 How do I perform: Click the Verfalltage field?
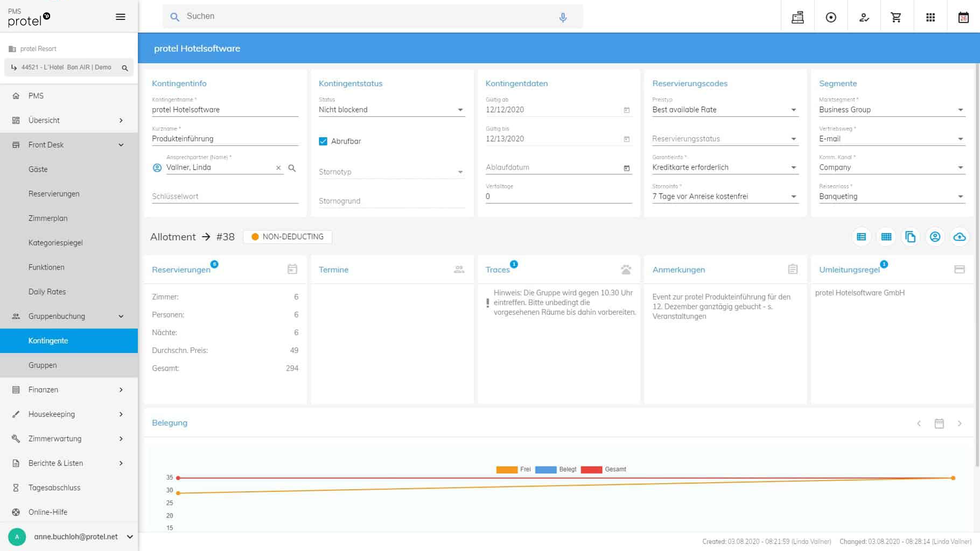558,196
